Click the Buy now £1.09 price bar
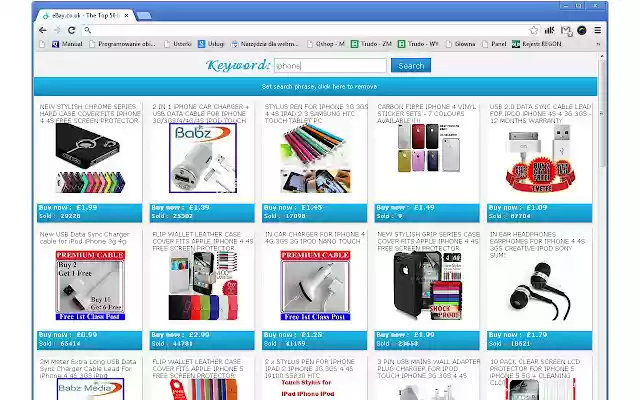The width and height of the screenshot is (640, 400). [x=540, y=213]
